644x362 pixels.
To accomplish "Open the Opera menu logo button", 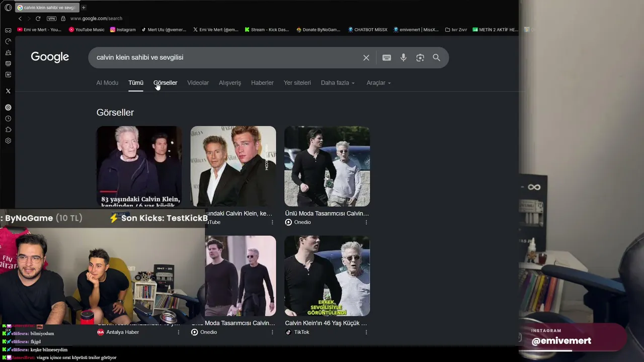I will [x=8, y=8].
